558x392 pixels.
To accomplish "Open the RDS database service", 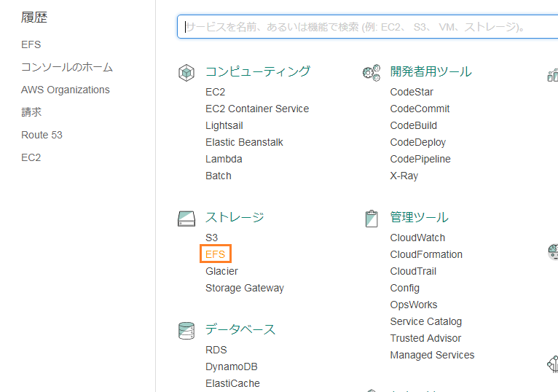I will 216,350.
